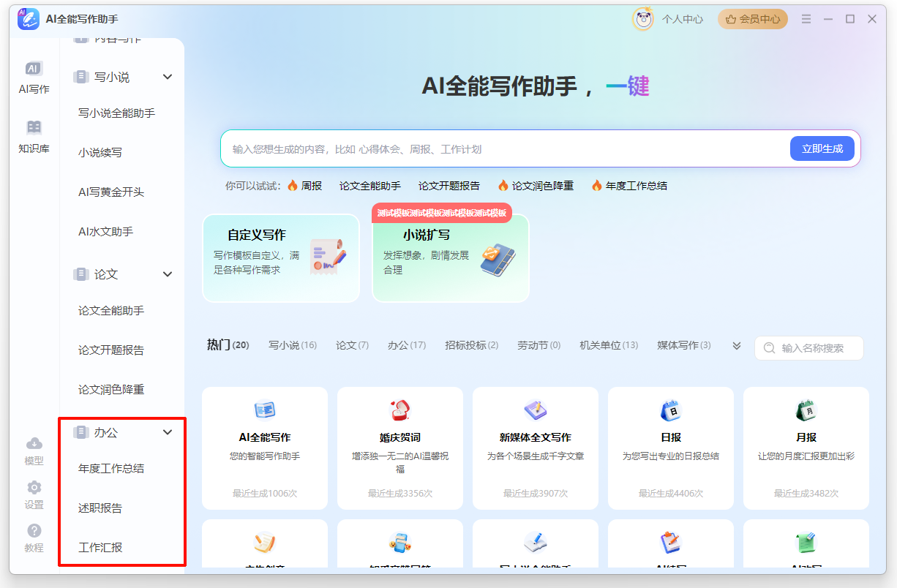Collapse the 写小说 sidebar section
Viewport: 897px width, 588px height.
[x=168, y=77]
